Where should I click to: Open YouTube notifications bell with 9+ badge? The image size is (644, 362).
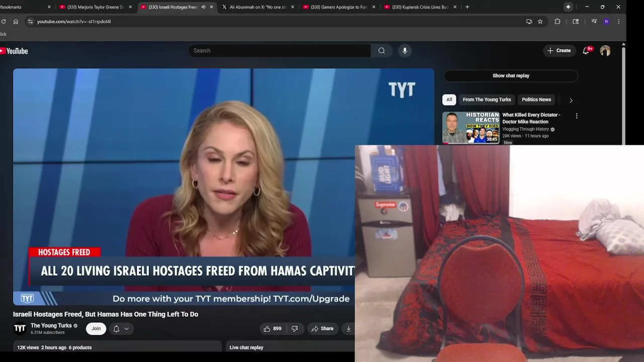tap(587, 50)
